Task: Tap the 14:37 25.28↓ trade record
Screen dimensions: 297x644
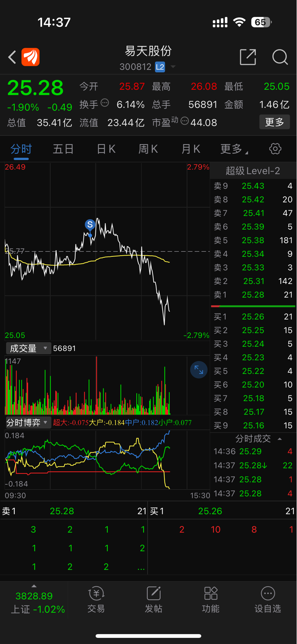Action: click(x=253, y=466)
